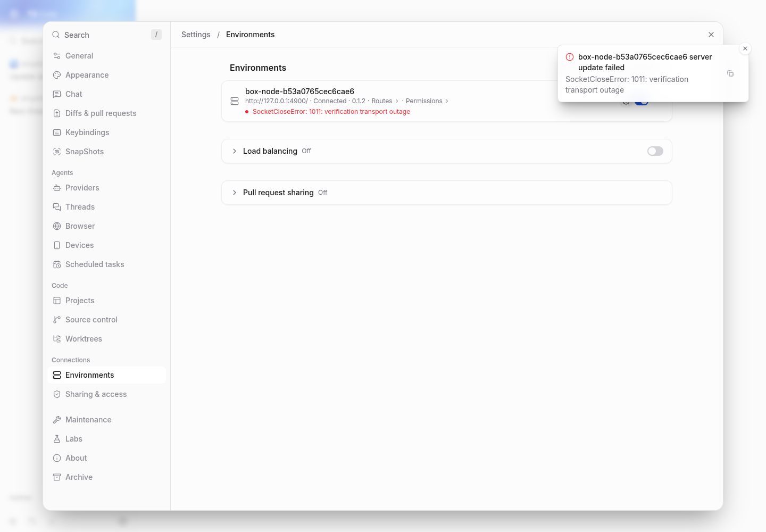766x532 pixels.
Task: Click the http://127.0.0.1:4900/ address text
Action: click(277, 101)
